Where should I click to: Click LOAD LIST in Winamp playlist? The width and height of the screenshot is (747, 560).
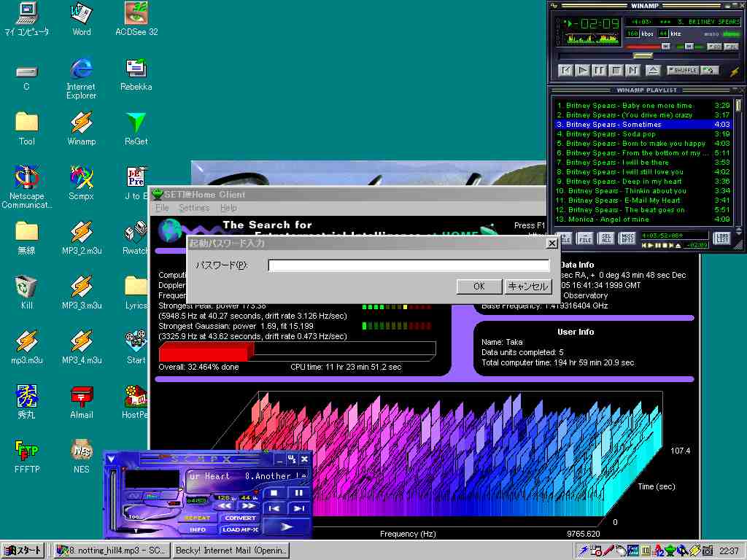[722, 238]
